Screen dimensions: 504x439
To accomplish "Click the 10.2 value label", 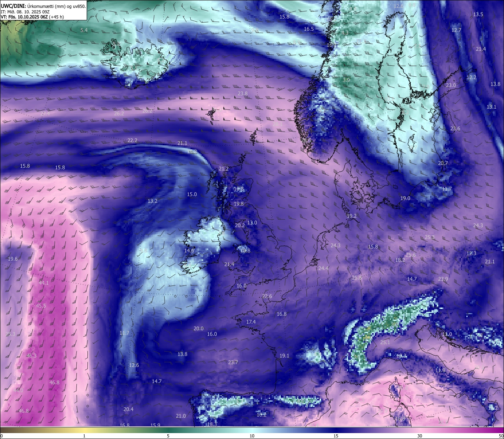I will [x=261, y=415].
